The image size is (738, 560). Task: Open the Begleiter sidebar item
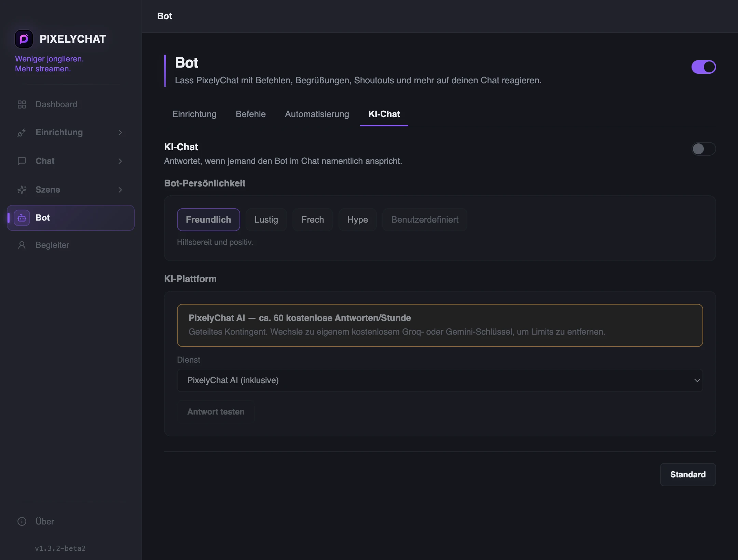click(71, 245)
